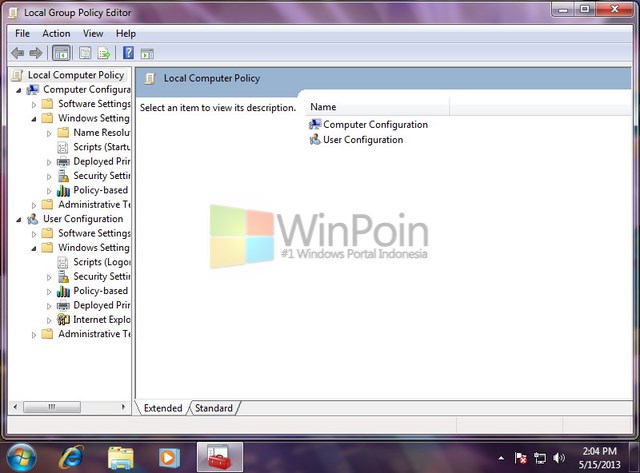The width and height of the screenshot is (640, 473).
Task: Toggle Show/Hide Console Tree toolbar icon
Action: pyautogui.click(x=61, y=53)
